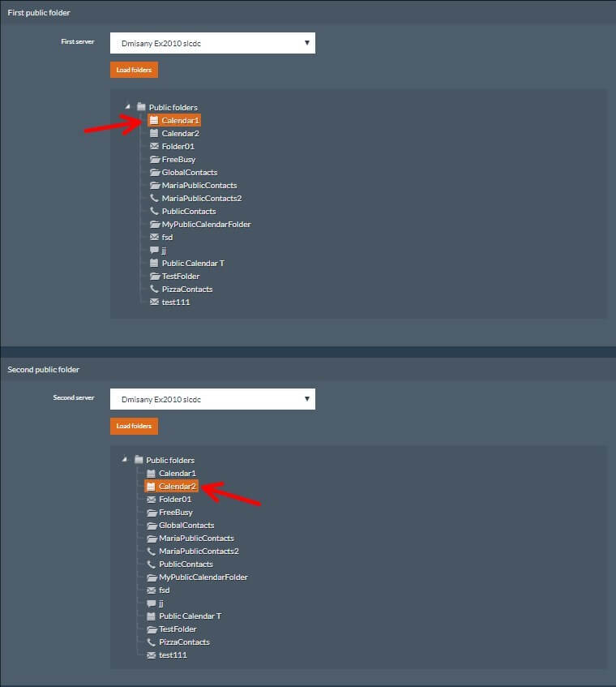Click jj chat bubble icon in first tree

tap(154, 250)
